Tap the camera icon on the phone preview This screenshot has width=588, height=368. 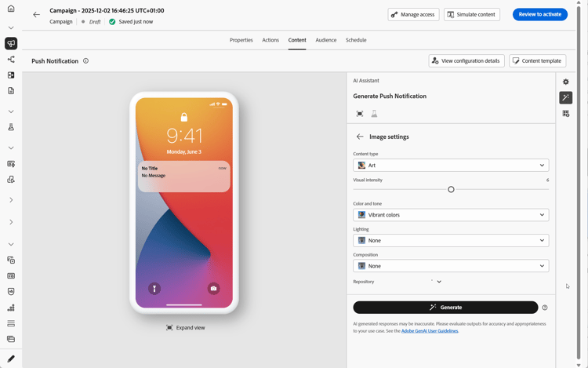(x=213, y=289)
